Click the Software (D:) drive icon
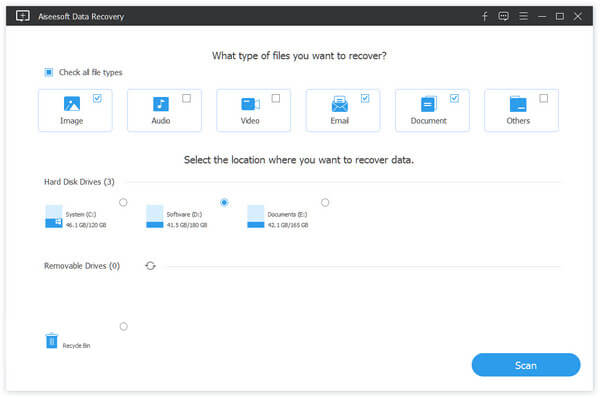Viewport: 600px width, 398px height. tap(155, 217)
